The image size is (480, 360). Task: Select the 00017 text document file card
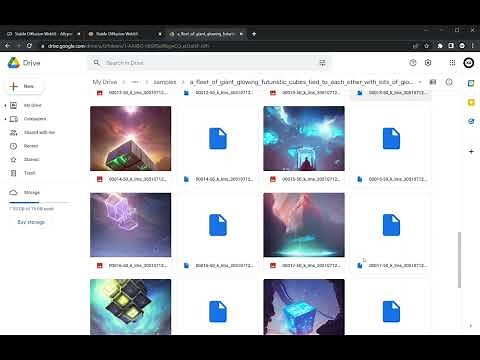391,232
